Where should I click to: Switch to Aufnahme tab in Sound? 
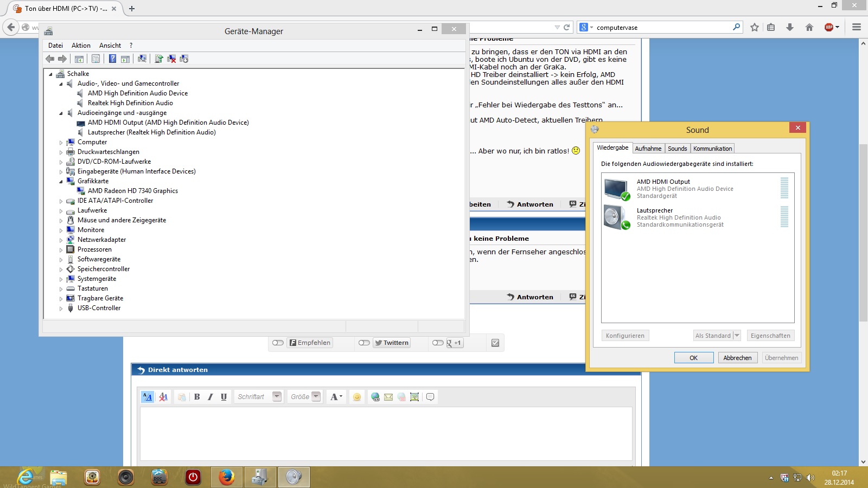click(648, 149)
